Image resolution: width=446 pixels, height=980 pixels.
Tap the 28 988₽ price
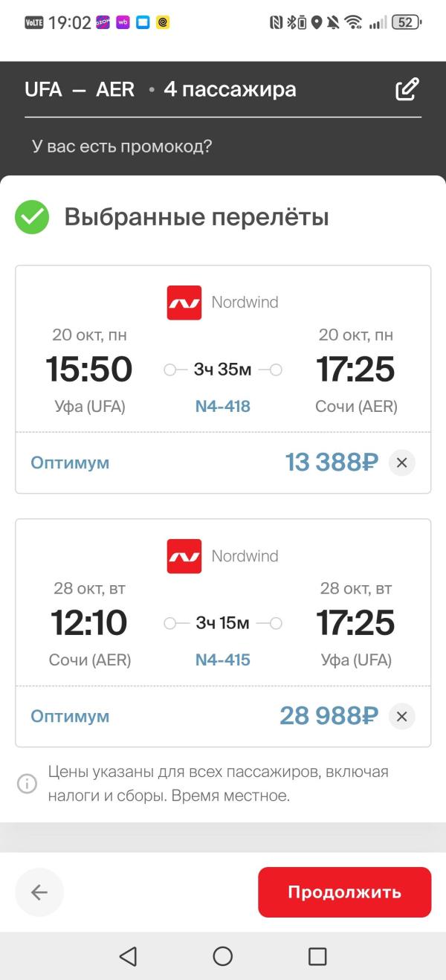point(329,716)
